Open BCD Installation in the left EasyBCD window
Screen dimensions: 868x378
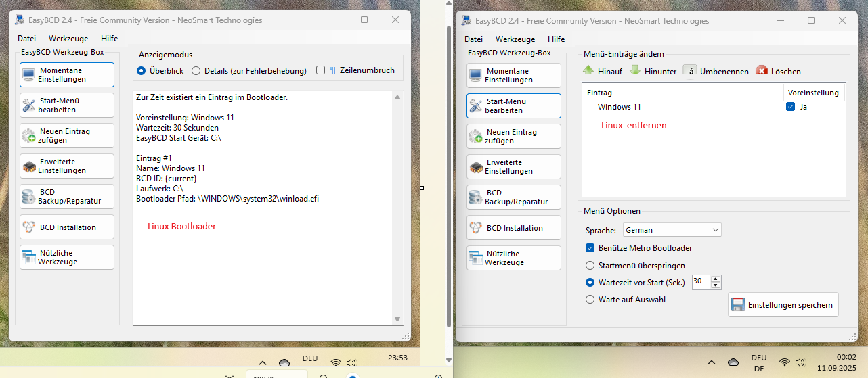[x=67, y=227]
